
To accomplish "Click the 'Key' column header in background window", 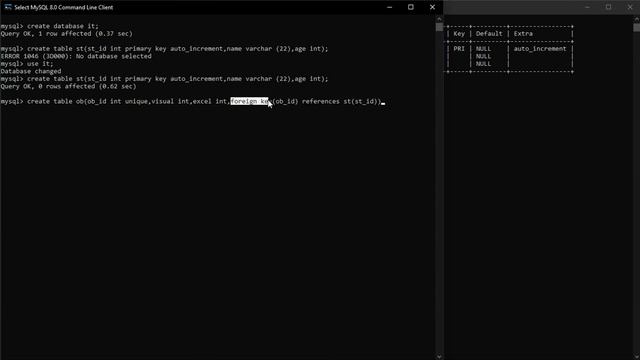I will (x=459, y=34).
